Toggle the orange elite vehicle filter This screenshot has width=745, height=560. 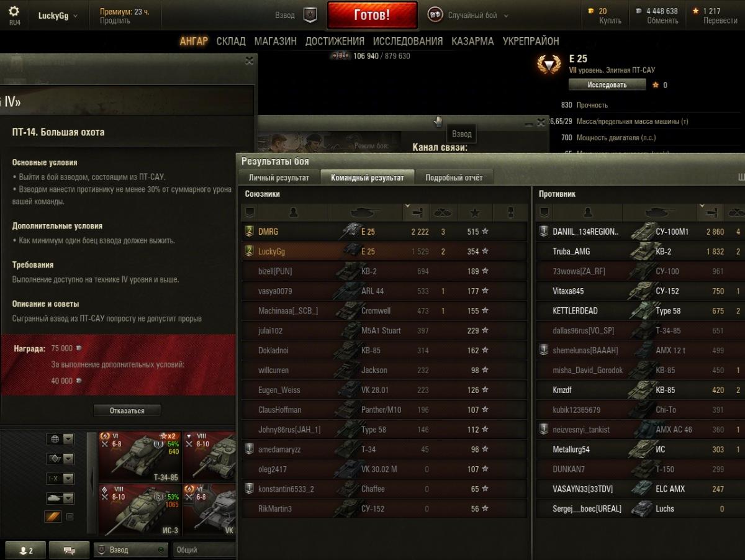[53, 517]
